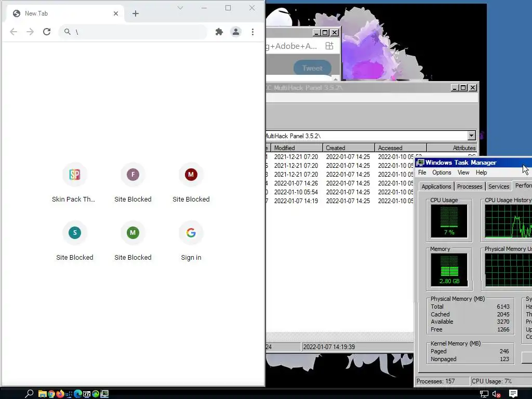This screenshot has width=532, height=399.
Task: Open Task Manager Options menu
Action: (442, 172)
